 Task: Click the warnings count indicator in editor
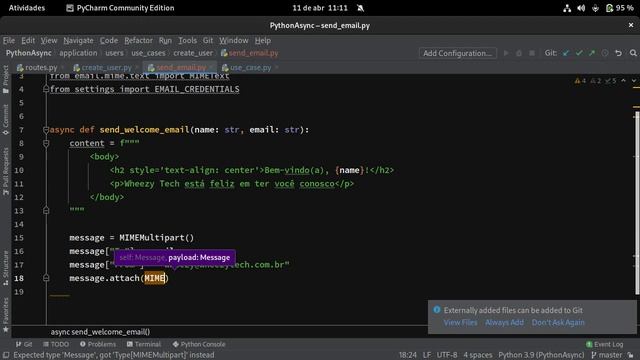pyautogui.click(x=580, y=81)
